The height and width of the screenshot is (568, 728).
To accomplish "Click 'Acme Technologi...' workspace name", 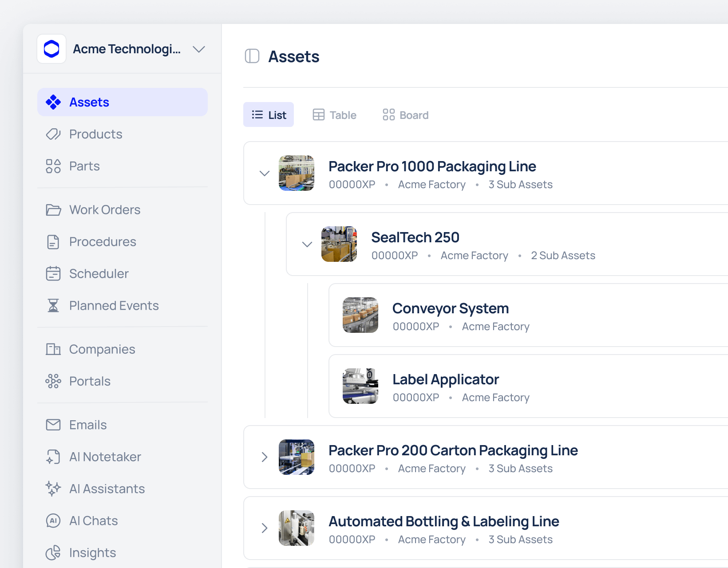I will 127,49.
